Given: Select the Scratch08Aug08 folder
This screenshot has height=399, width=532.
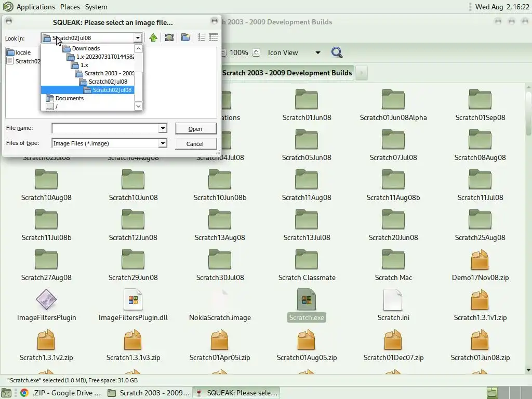Looking at the screenshot, I should coord(480,145).
